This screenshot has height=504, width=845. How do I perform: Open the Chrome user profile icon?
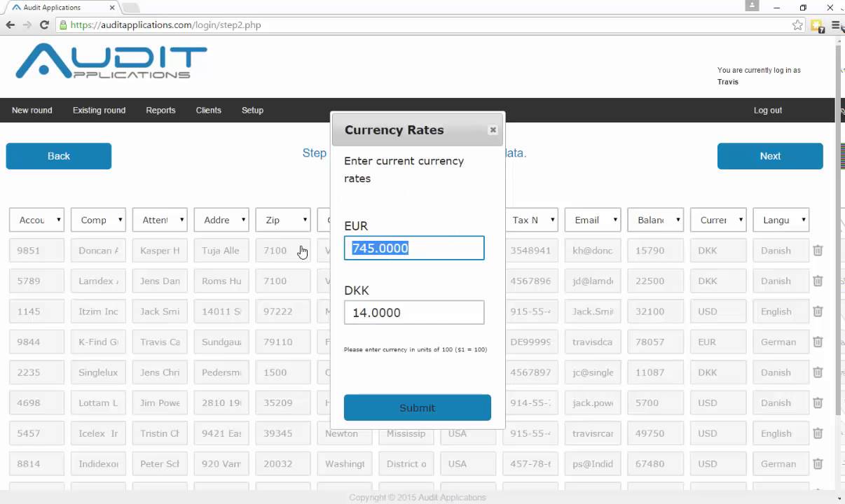pyautogui.click(x=752, y=6)
